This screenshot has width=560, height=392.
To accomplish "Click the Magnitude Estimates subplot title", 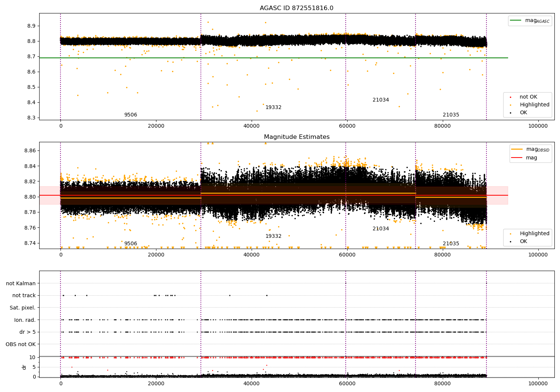I will pyautogui.click(x=297, y=137).
